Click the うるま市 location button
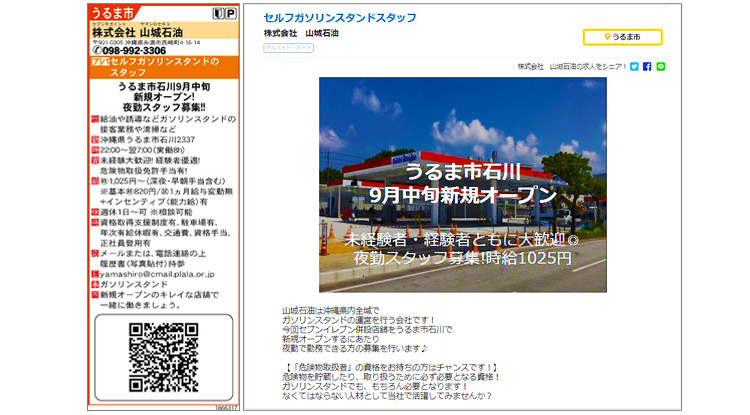 click(622, 37)
